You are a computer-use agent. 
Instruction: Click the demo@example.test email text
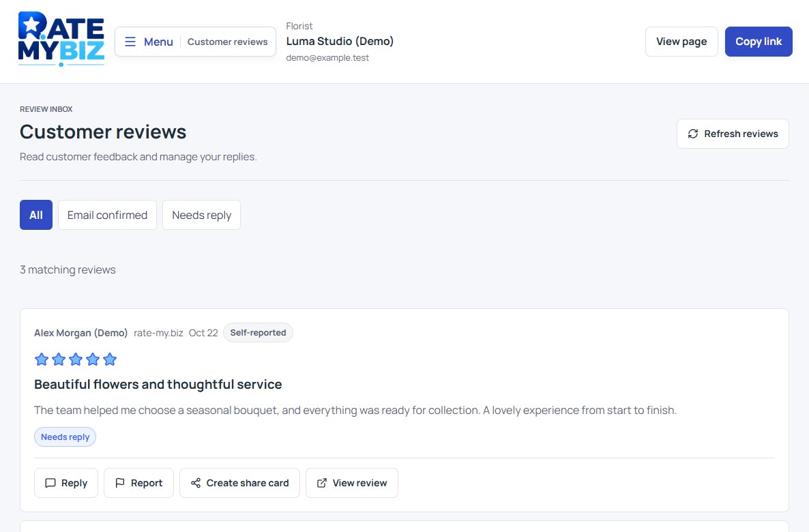(327, 58)
